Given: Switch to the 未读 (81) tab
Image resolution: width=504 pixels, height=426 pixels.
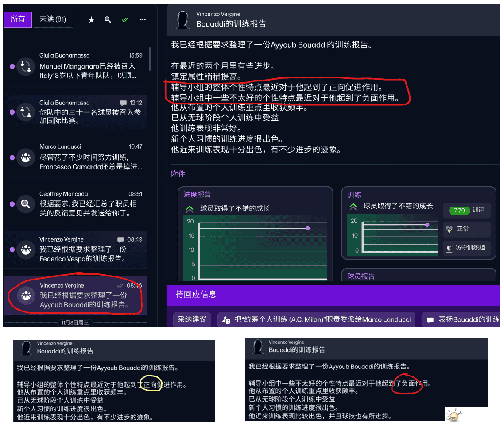Looking at the screenshot, I should coord(53,19).
